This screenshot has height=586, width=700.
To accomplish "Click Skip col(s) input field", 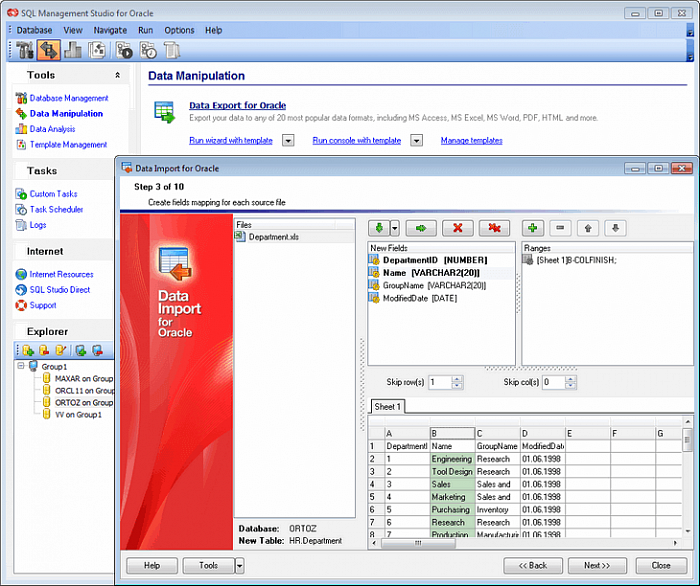I will (x=554, y=382).
